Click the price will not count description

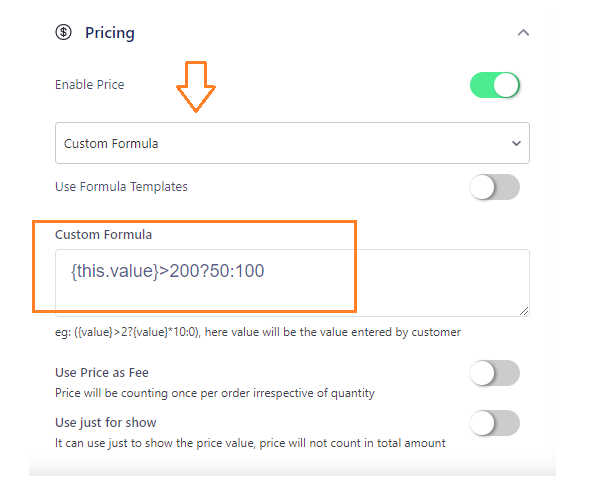250,443
